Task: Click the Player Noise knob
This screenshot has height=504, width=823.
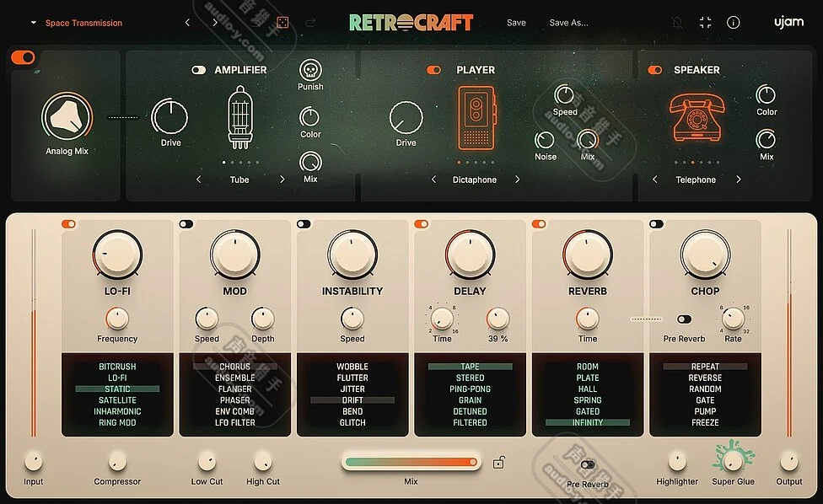Action: 544,140
